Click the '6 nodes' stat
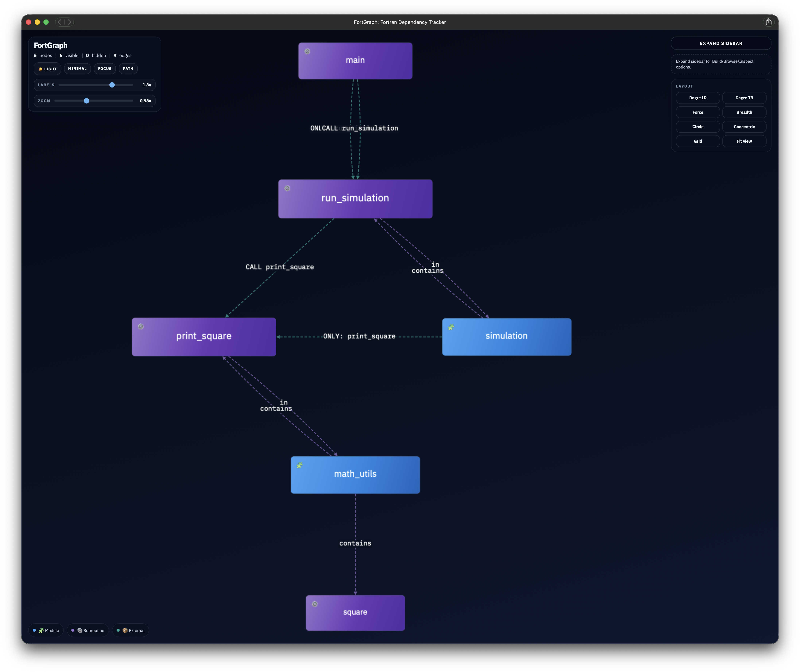This screenshot has width=800, height=672. click(43, 56)
